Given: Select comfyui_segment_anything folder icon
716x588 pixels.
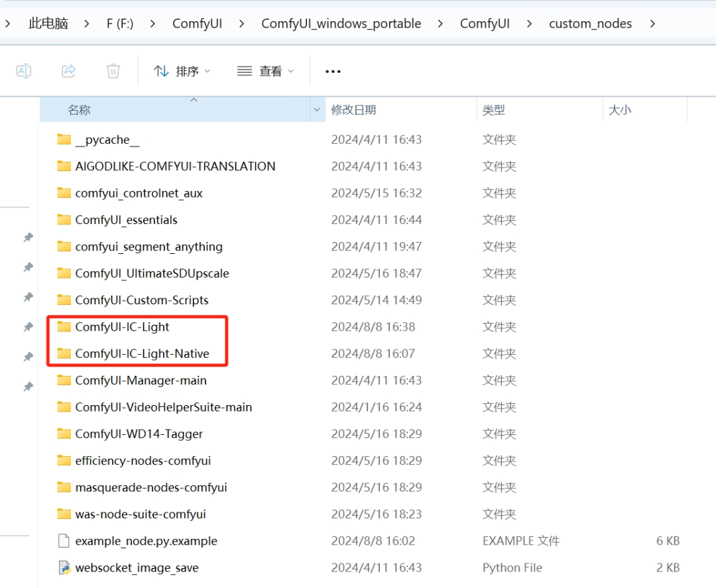Looking at the screenshot, I should [64, 246].
